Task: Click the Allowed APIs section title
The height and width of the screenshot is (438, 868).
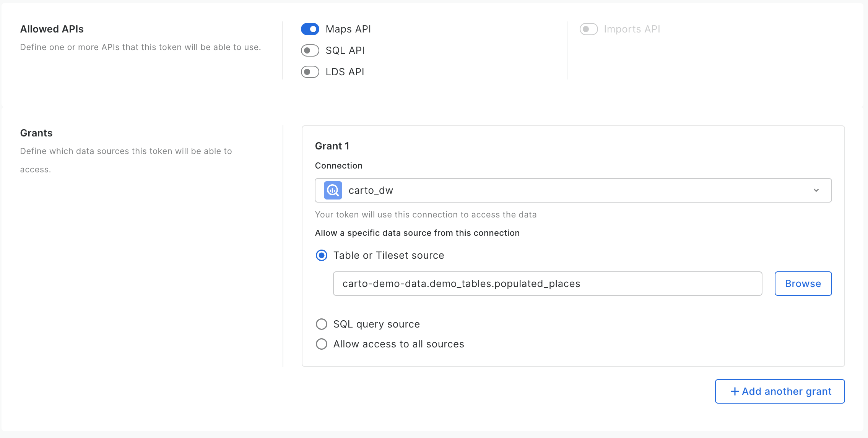Action: 52,29
